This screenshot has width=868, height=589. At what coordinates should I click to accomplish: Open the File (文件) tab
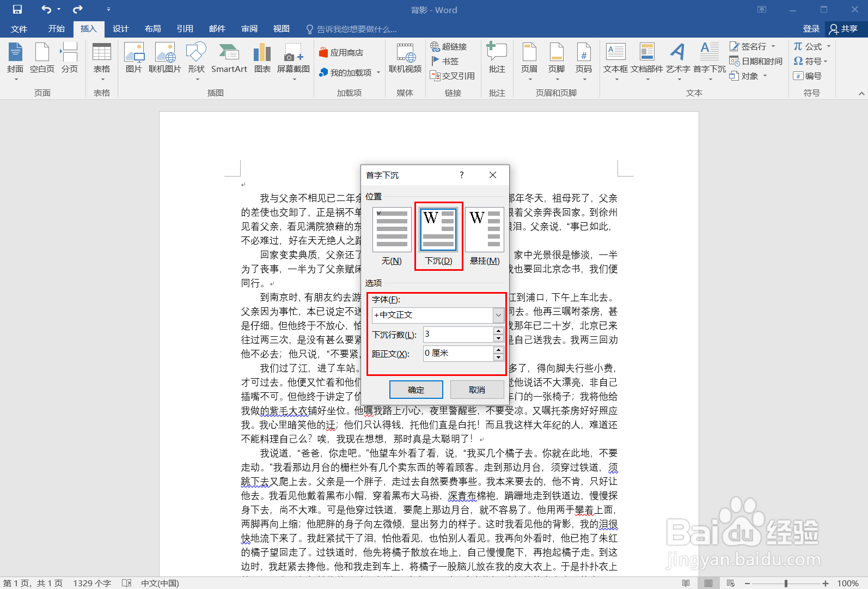19,29
